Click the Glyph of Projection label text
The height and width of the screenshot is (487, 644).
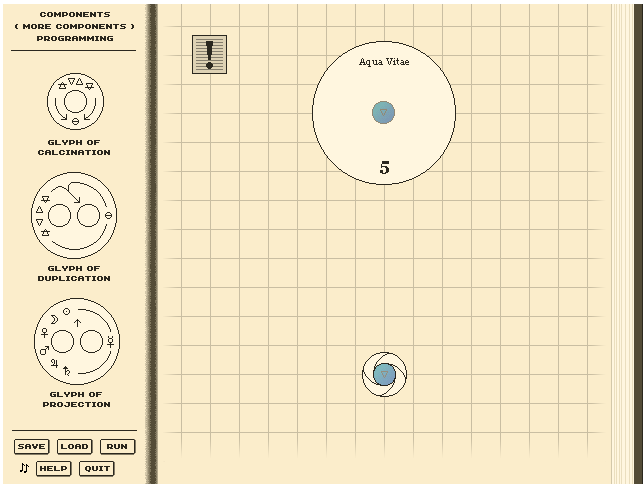pos(76,400)
